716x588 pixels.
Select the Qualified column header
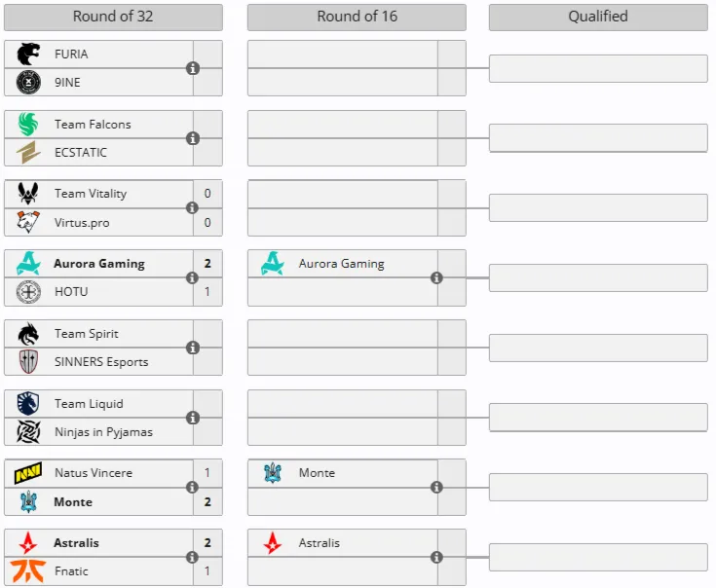598,18
